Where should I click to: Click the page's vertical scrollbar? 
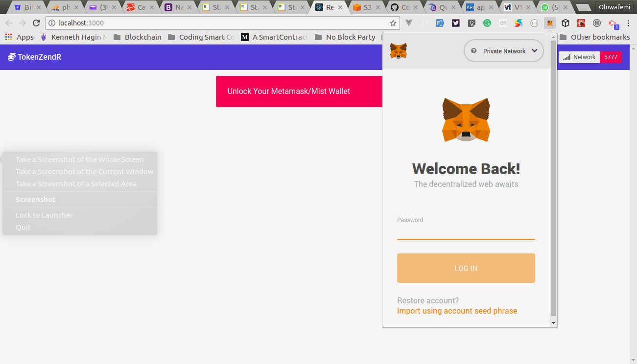[x=633, y=204]
